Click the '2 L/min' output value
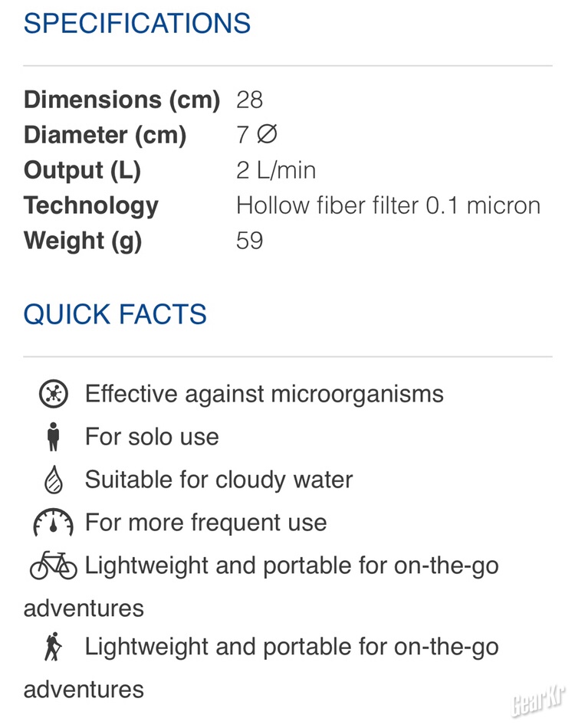575x728 pixels. 276,170
